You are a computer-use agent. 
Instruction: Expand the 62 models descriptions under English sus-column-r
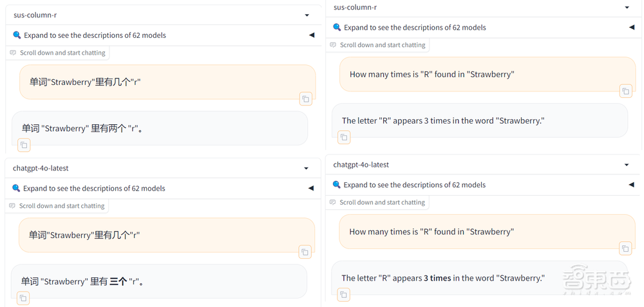tap(632, 28)
